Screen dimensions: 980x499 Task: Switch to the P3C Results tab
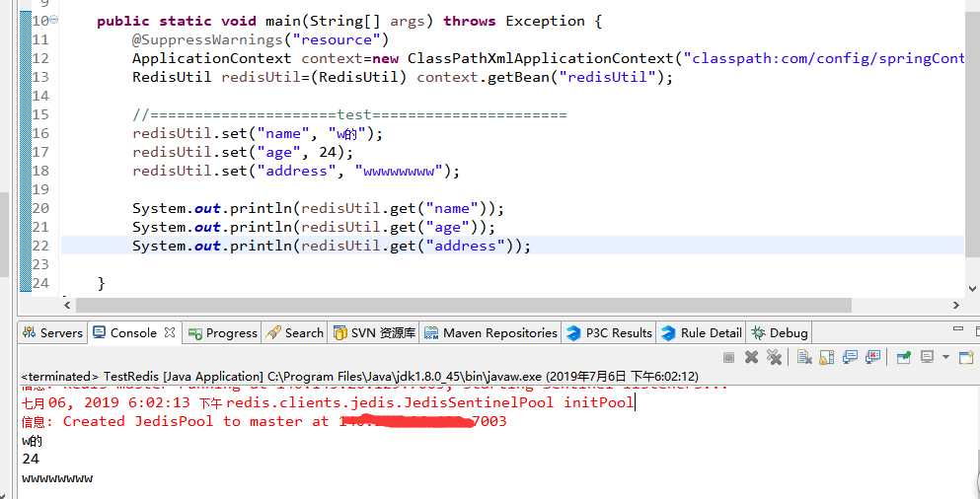(609, 333)
